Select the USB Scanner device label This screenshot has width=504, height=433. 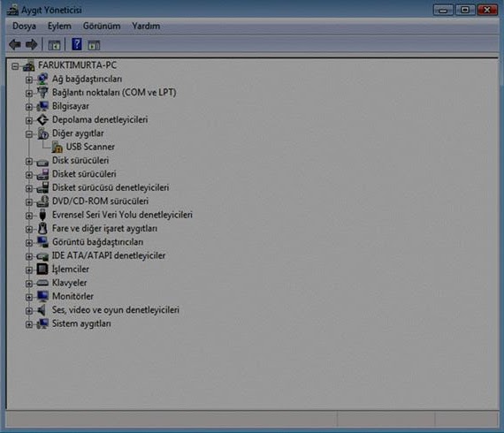(x=90, y=147)
